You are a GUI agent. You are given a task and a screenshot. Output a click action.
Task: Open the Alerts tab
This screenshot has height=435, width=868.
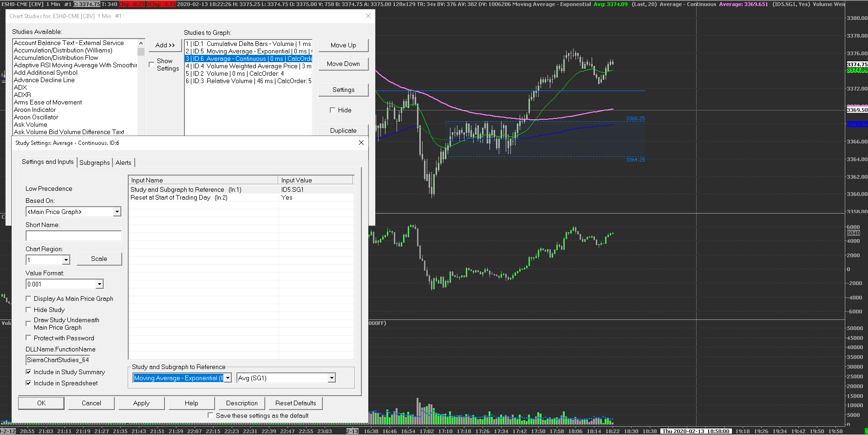124,162
